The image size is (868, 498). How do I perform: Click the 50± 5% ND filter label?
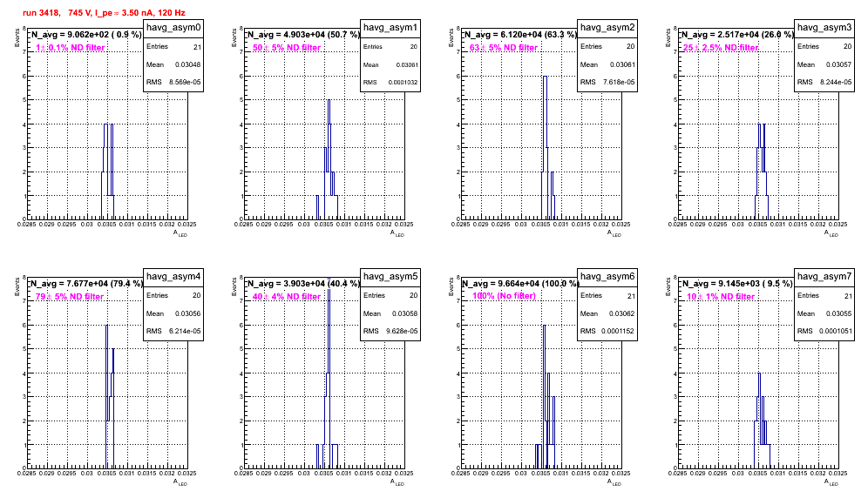click(x=287, y=48)
